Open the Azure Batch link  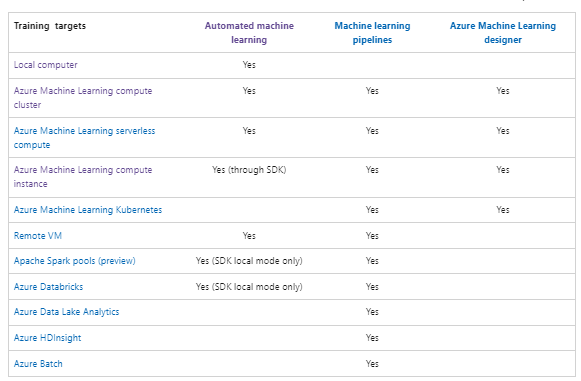point(38,364)
